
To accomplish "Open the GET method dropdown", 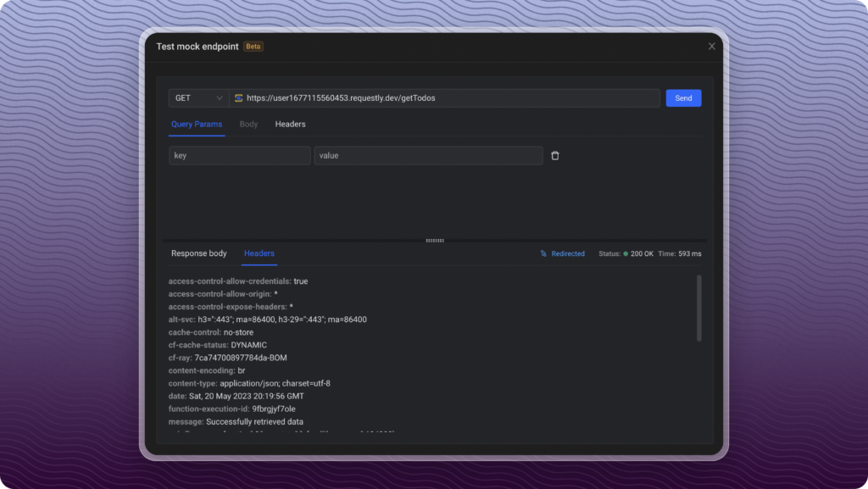I will pos(198,98).
